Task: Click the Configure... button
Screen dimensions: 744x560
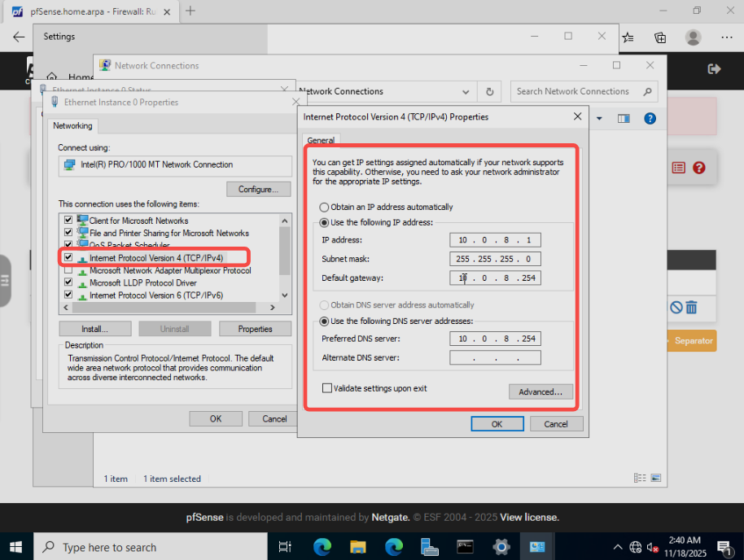Action: 258,190
